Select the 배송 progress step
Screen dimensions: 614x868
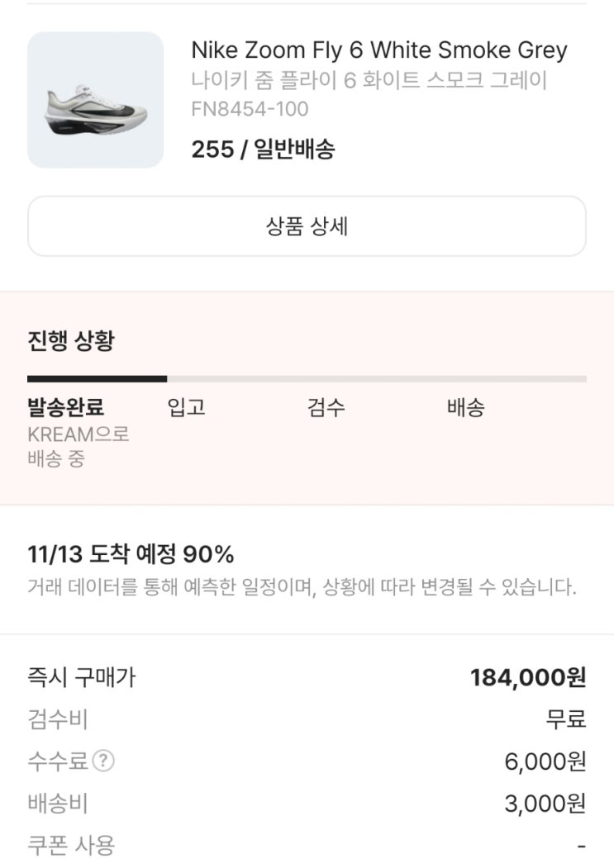click(466, 407)
